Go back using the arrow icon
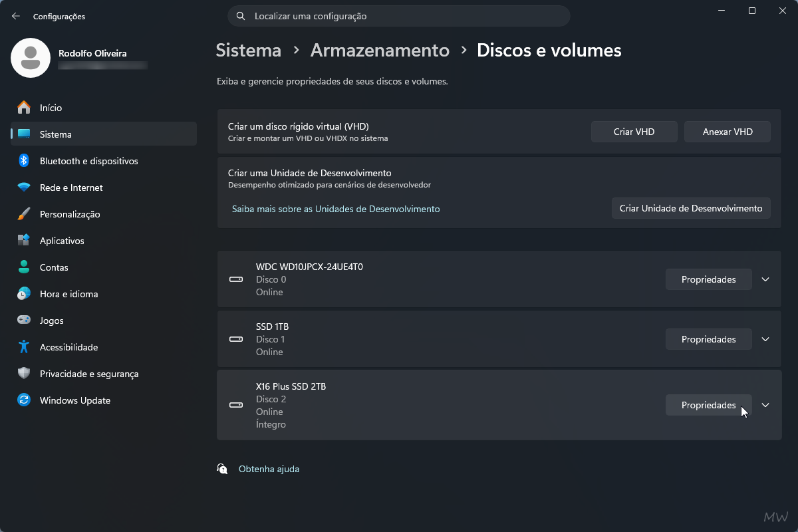 pyautogui.click(x=16, y=16)
